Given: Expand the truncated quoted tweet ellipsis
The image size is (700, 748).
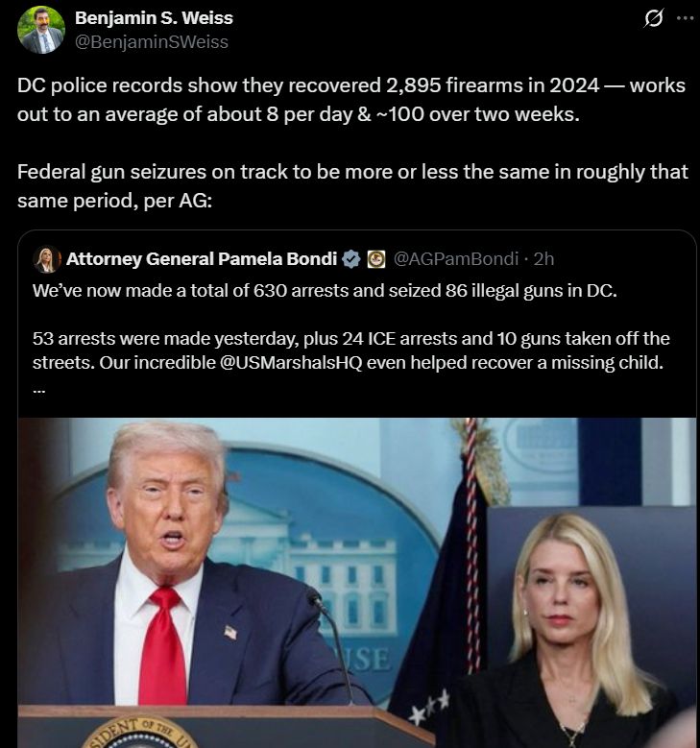Looking at the screenshot, I should pyautogui.click(x=39, y=391).
